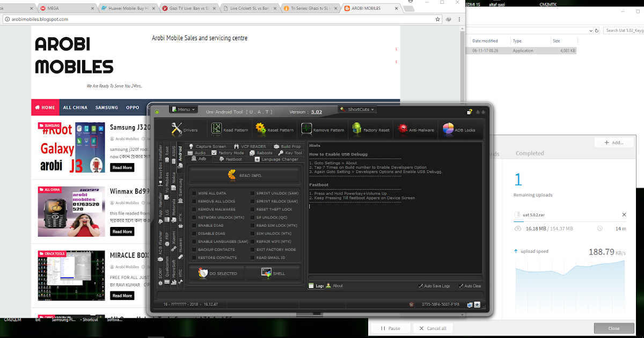
Task: Open the ADB Locks tool
Action: pyautogui.click(x=459, y=129)
